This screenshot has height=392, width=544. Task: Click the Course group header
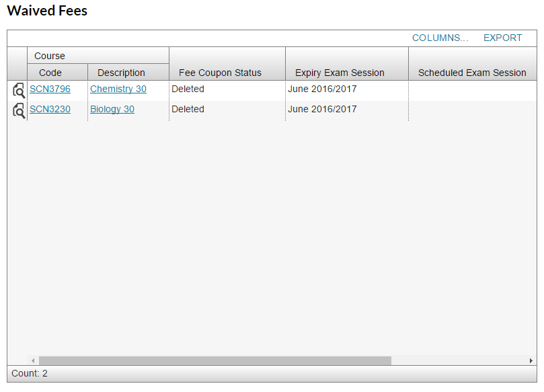(50, 56)
